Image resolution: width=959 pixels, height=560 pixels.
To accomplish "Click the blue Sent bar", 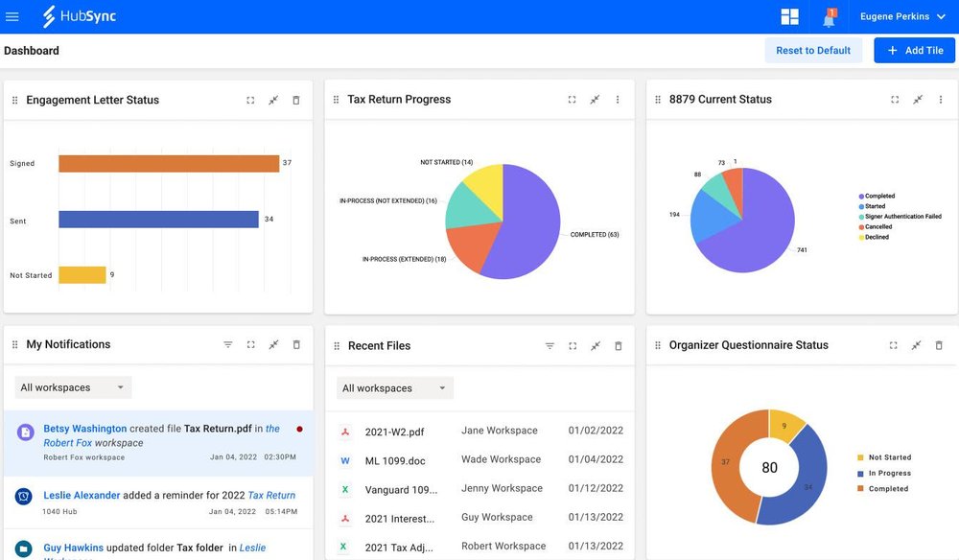I will click(158, 220).
